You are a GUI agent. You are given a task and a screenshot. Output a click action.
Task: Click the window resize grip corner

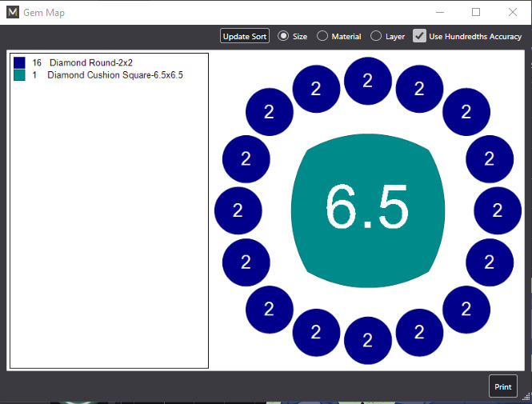point(526,397)
